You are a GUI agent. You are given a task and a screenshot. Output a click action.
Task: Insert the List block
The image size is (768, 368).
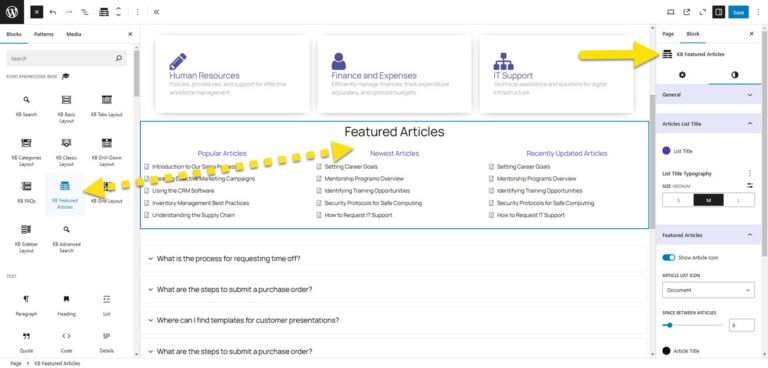point(107,305)
